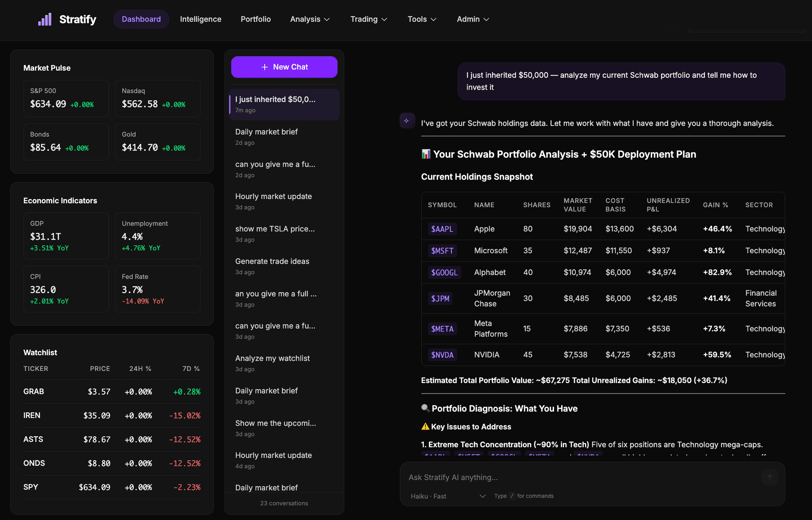Select the $AAPL ticker badge in the holdings table
Viewport: 812px width, 520px height.
[442, 229]
